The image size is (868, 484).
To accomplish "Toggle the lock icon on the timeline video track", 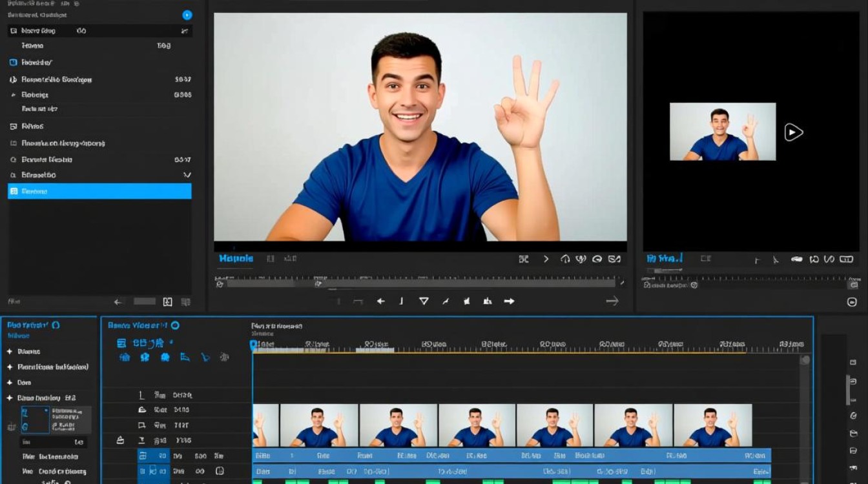I will click(120, 440).
